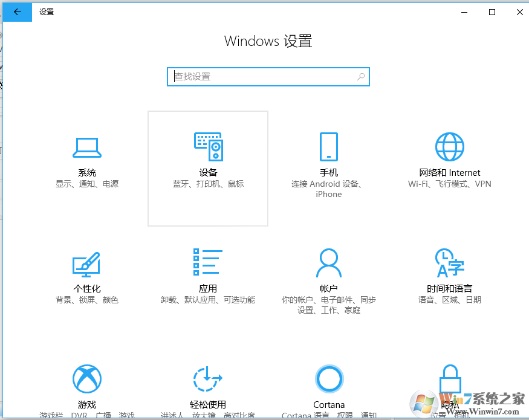Open the Devices (设备) keyboard-speaker icon
The image size is (529, 420).
click(x=208, y=147)
